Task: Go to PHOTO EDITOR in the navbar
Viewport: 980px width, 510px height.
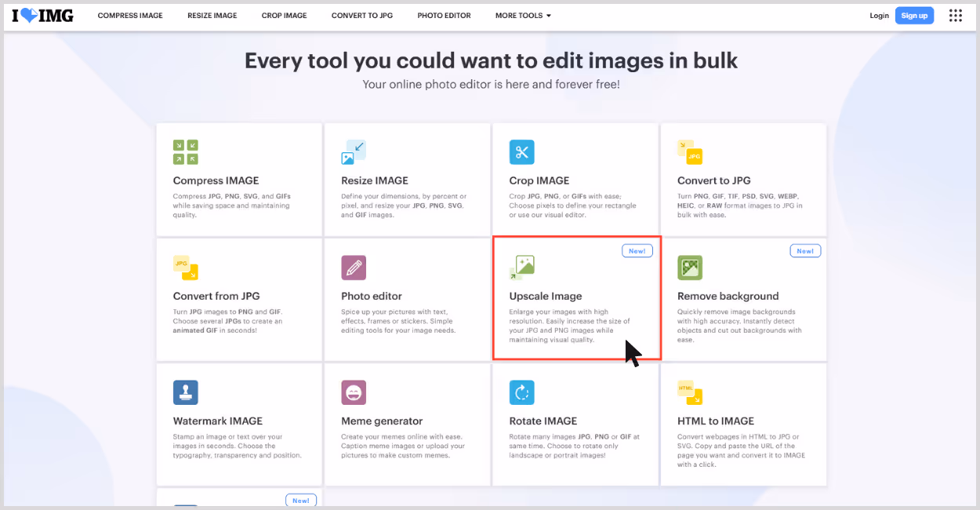Action: [444, 16]
